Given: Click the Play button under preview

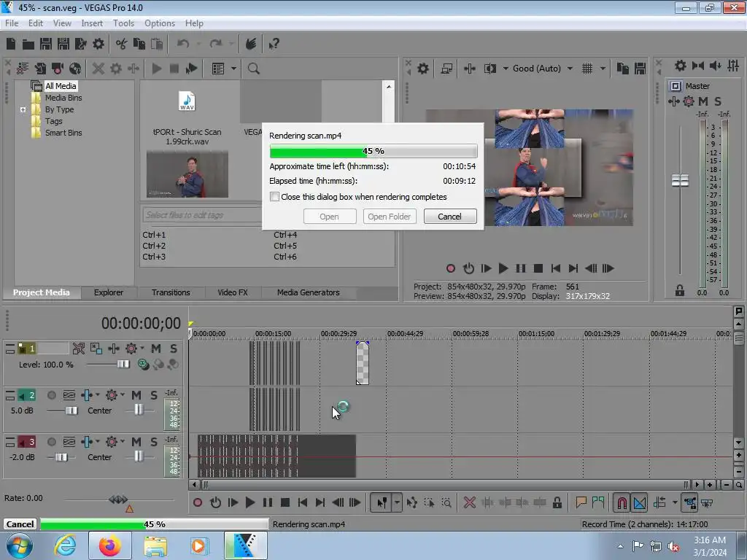Looking at the screenshot, I should click(503, 268).
